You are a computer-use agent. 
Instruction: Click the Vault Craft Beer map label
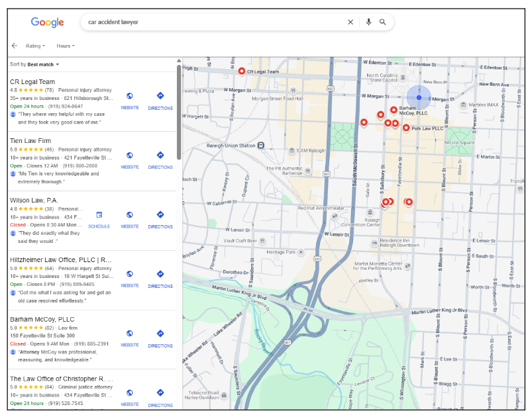pyautogui.click(x=240, y=241)
